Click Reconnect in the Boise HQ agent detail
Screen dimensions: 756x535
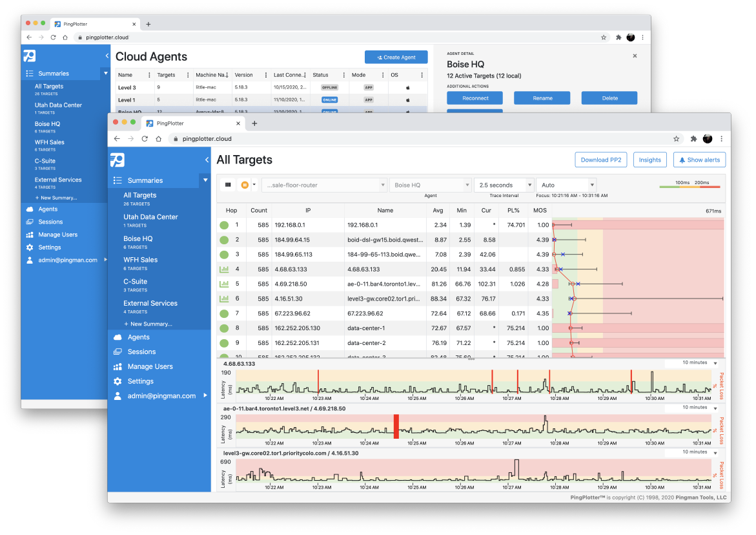(x=475, y=98)
